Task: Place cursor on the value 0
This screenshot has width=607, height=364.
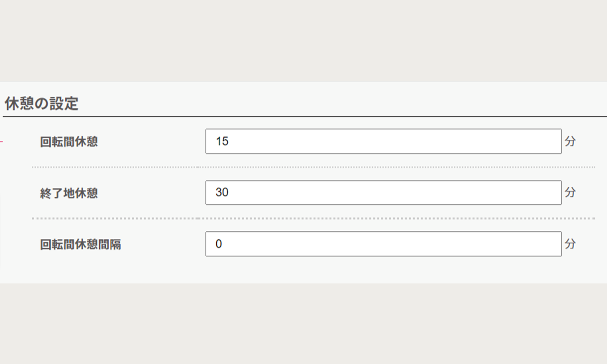Action: 219,244
